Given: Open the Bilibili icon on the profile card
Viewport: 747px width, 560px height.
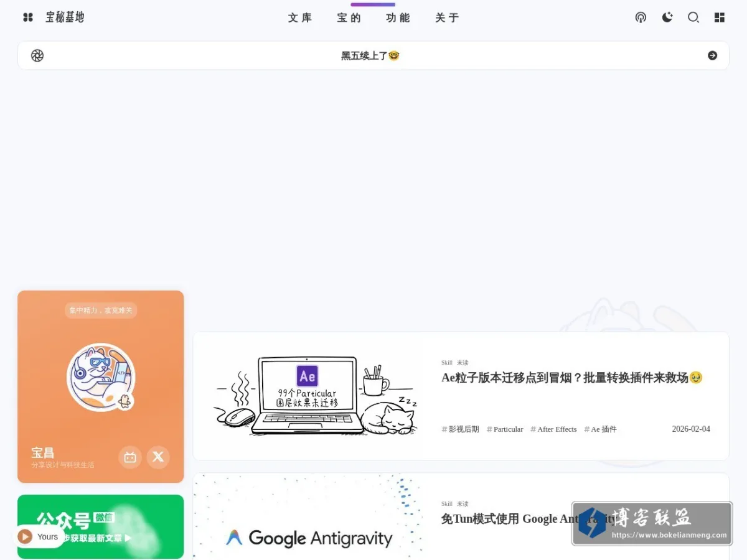Looking at the screenshot, I should (130, 457).
